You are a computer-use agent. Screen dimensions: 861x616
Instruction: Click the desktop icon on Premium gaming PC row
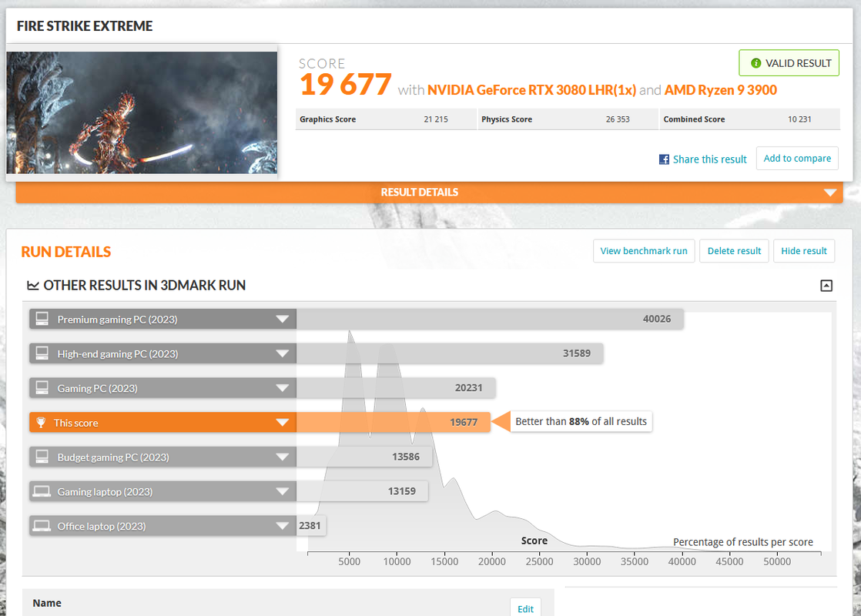point(42,319)
